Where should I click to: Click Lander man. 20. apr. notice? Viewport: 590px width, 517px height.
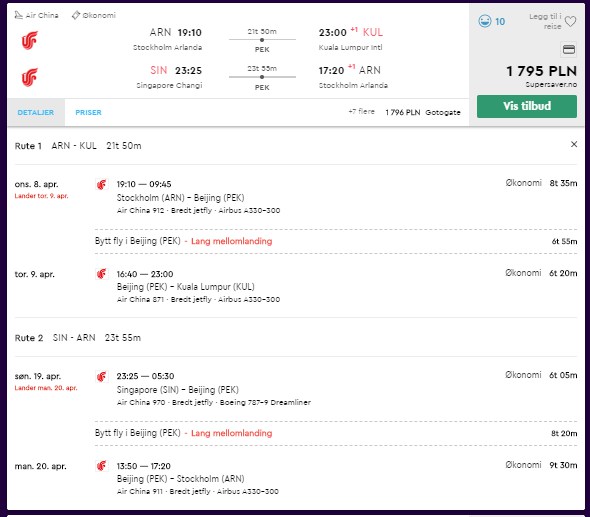(x=46, y=388)
